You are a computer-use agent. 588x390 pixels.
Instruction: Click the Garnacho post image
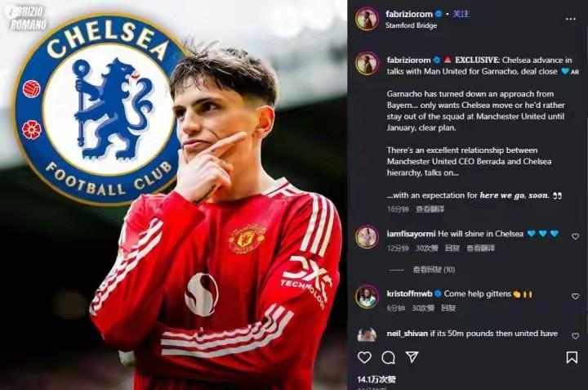(174, 195)
